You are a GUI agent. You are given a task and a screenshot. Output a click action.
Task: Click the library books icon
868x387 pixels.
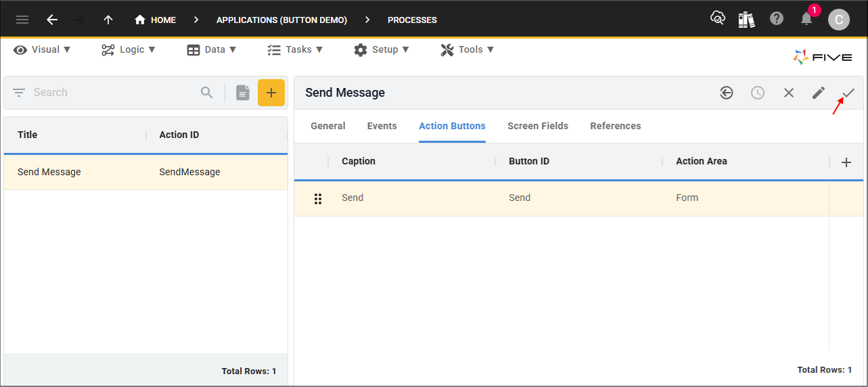[746, 20]
